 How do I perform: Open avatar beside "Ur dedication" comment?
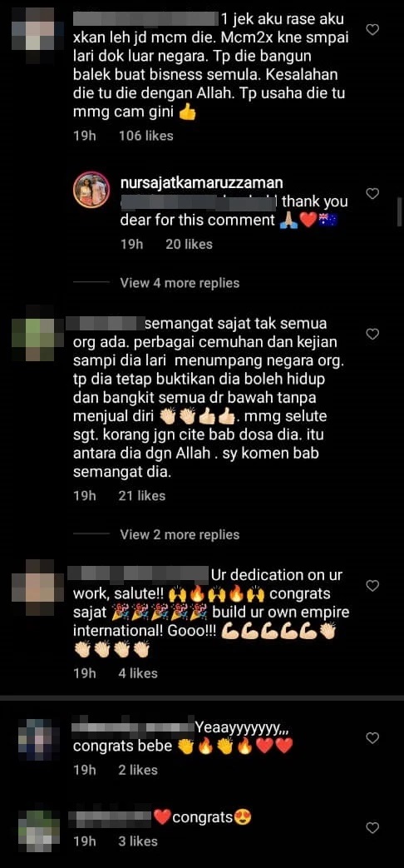pos(32,588)
